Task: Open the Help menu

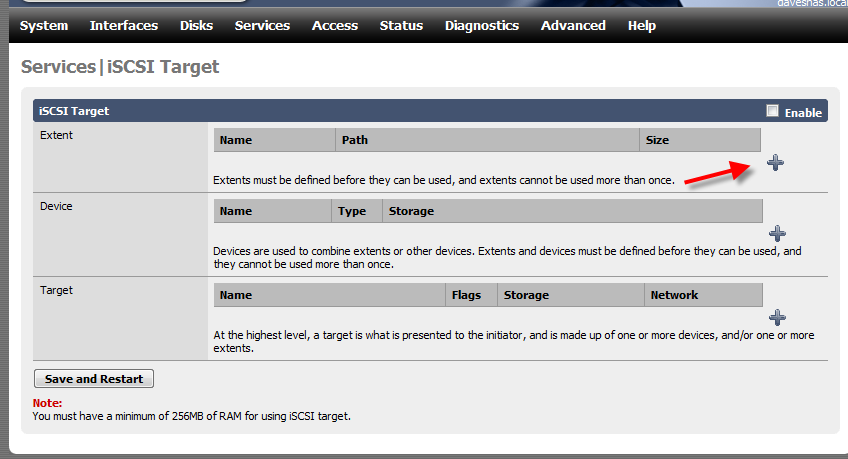Action: click(642, 25)
